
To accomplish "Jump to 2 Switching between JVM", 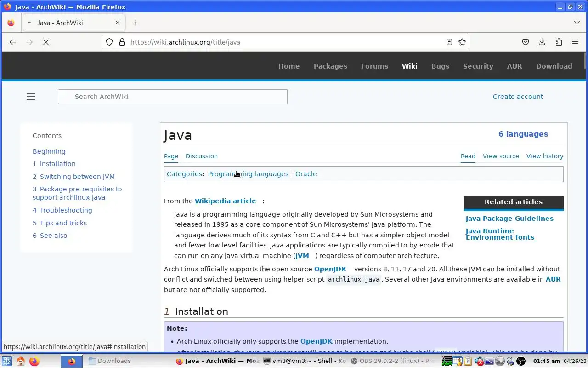I will click(x=73, y=177).
